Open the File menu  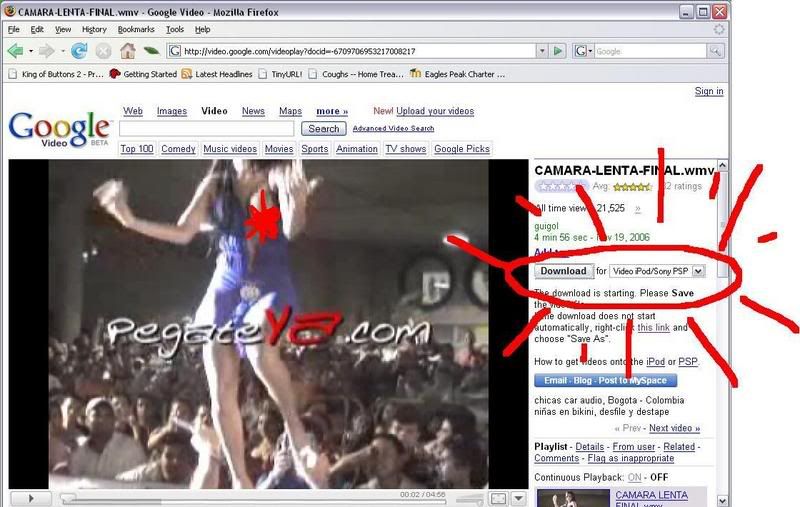click(x=14, y=30)
